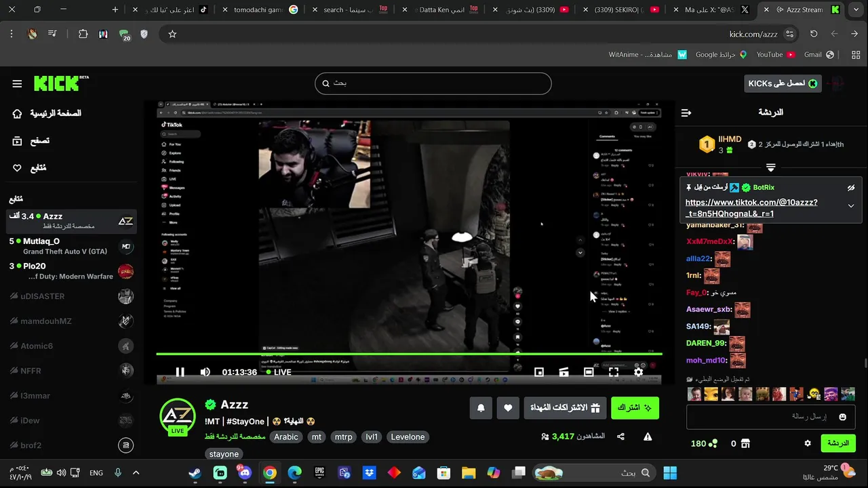Open the channel shop icon
The width and height of the screenshot is (868, 488).
tap(746, 443)
